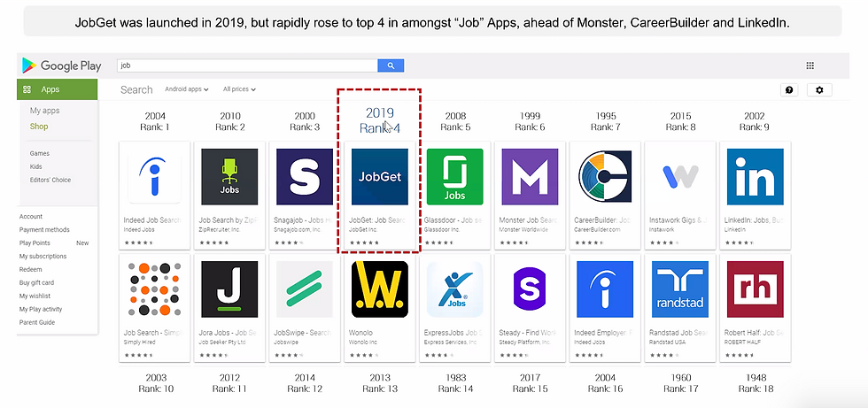868x408 pixels.
Task: Open the Indeed Employer app icon
Action: (x=605, y=289)
